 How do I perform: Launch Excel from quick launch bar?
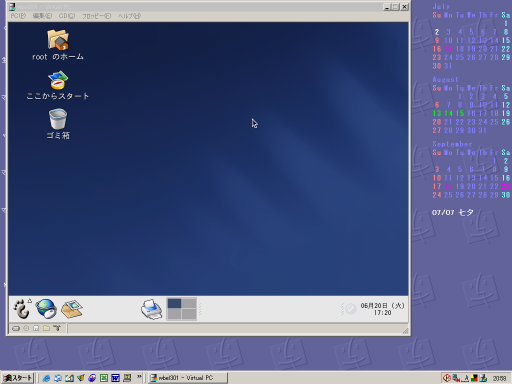coord(104,378)
